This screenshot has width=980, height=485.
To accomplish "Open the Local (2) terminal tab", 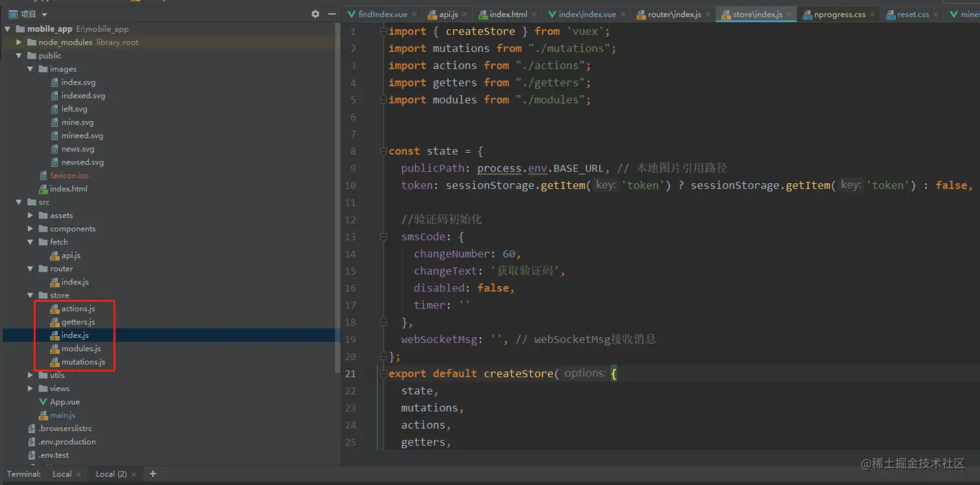I will click(x=111, y=474).
